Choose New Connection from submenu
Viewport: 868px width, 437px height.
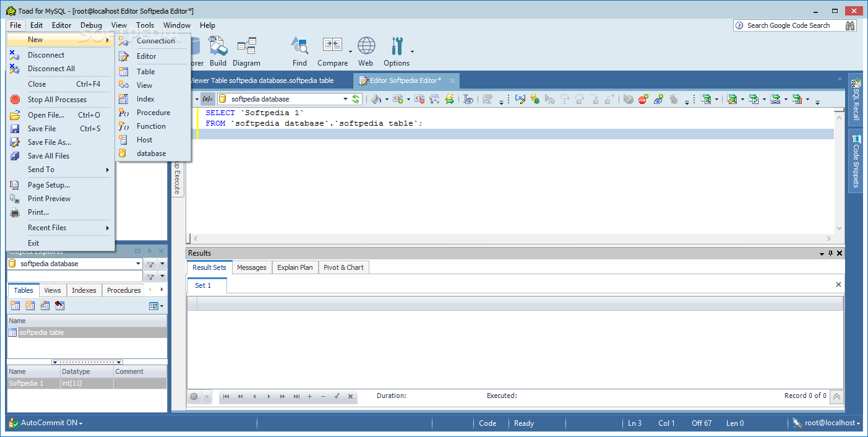pyautogui.click(x=153, y=41)
